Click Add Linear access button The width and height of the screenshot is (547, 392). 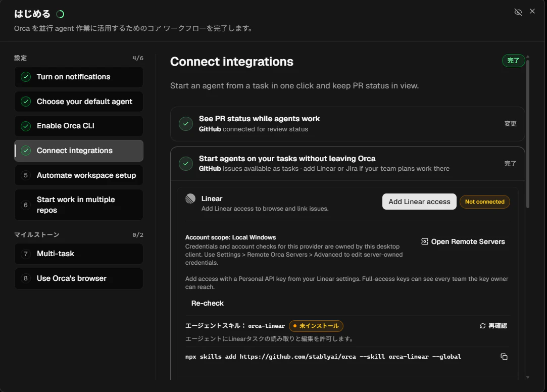click(x=419, y=202)
